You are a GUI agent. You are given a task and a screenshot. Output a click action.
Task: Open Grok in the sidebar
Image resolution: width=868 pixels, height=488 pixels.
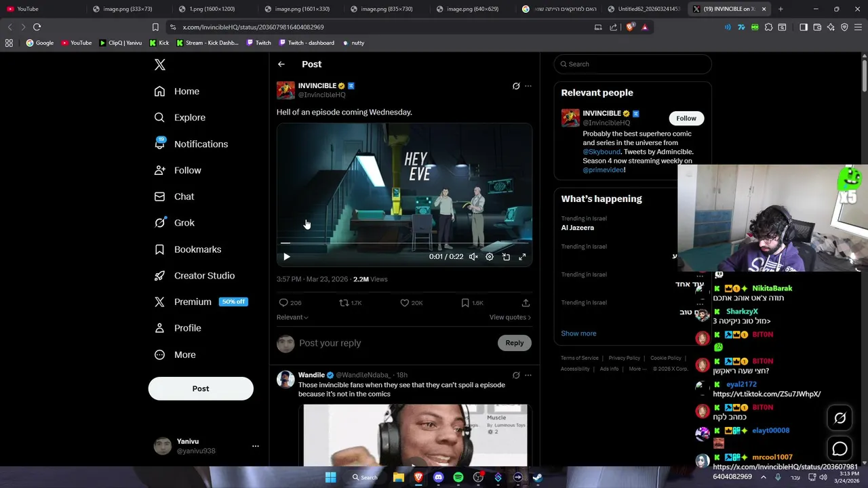click(x=174, y=222)
